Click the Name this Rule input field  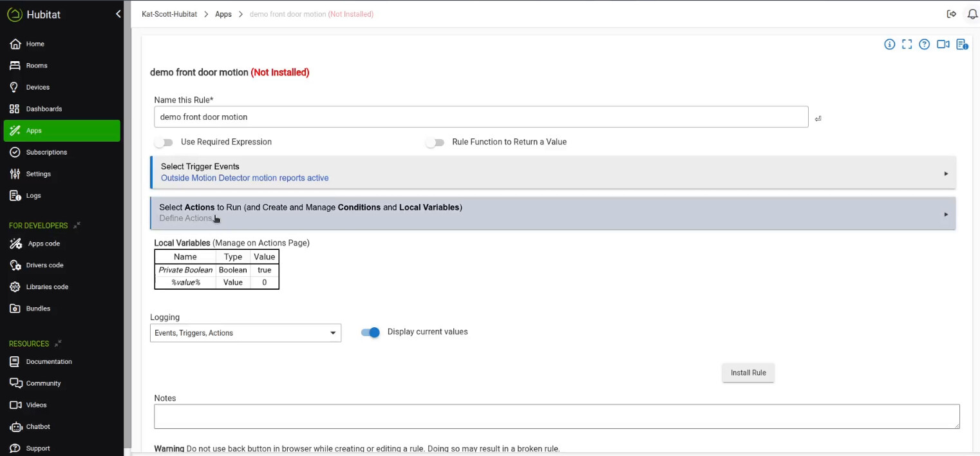click(481, 117)
